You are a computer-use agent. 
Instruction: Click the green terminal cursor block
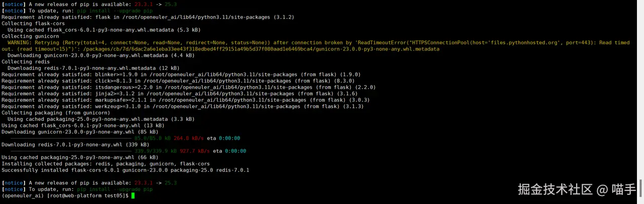pos(133,195)
